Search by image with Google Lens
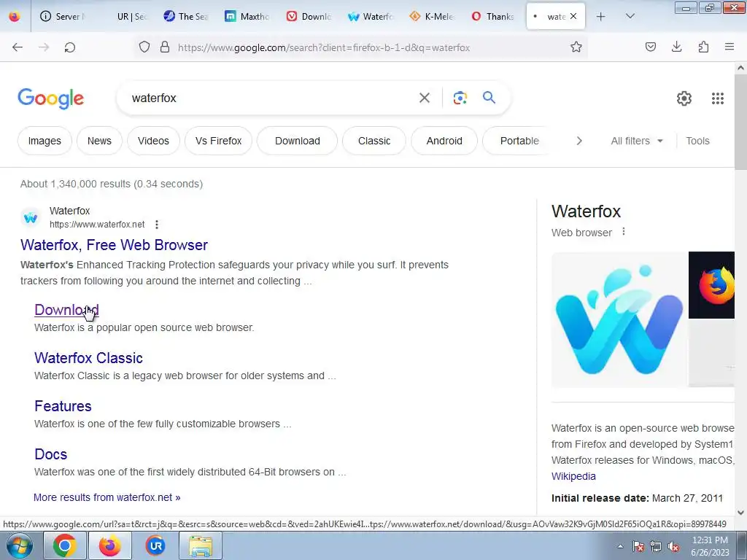747x560 pixels. (460, 98)
